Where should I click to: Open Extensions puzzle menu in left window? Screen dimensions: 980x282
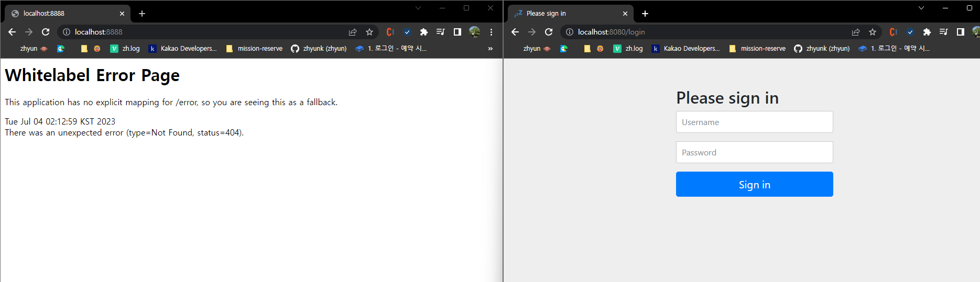[x=424, y=32]
